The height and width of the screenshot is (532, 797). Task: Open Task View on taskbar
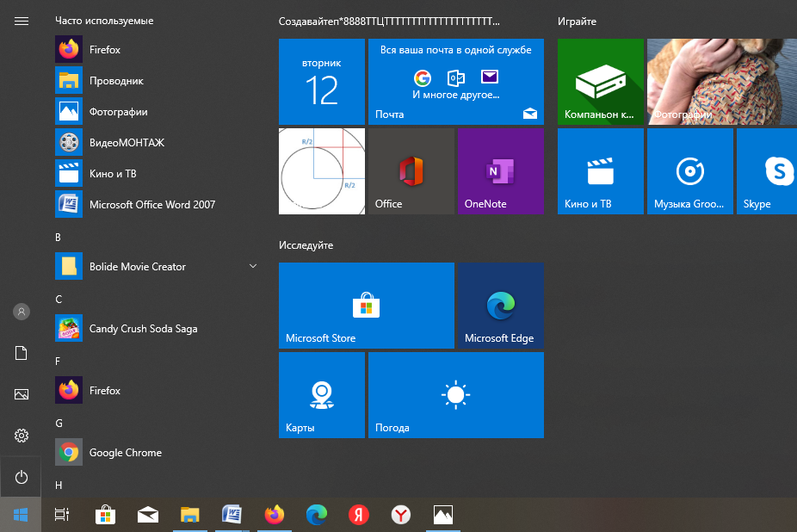tap(62, 515)
